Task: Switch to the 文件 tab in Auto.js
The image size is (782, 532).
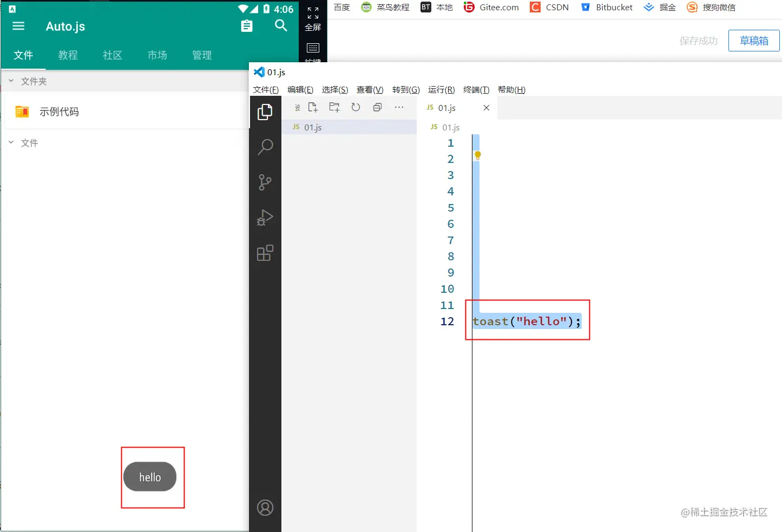Action: 23,55
